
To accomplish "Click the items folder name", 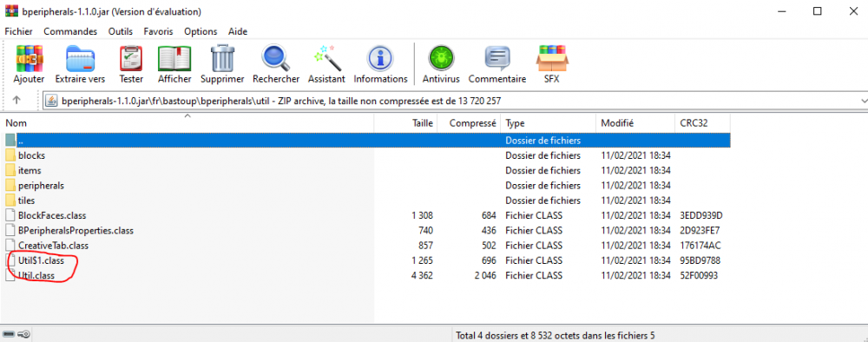I will 30,170.
